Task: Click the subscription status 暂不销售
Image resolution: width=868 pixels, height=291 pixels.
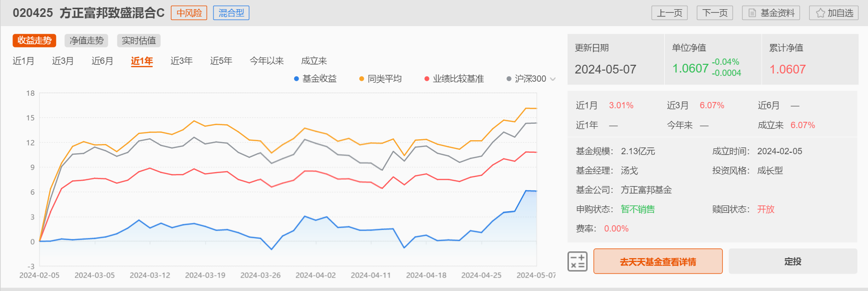Action: pos(638,209)
